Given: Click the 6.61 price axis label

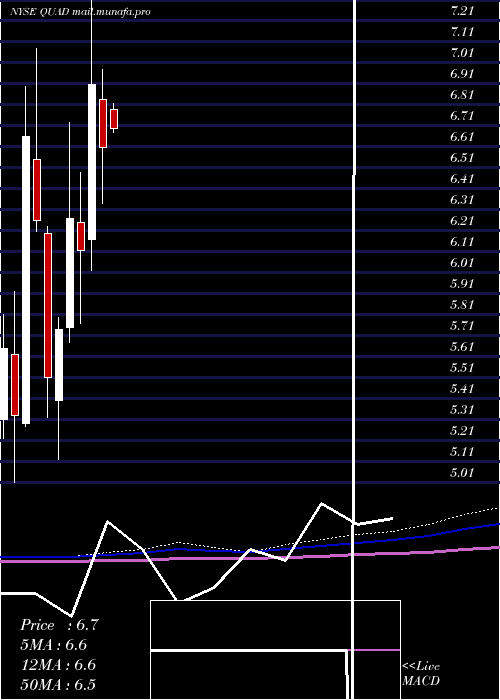Looking at the screenshot, I should (x=462, y=137).
